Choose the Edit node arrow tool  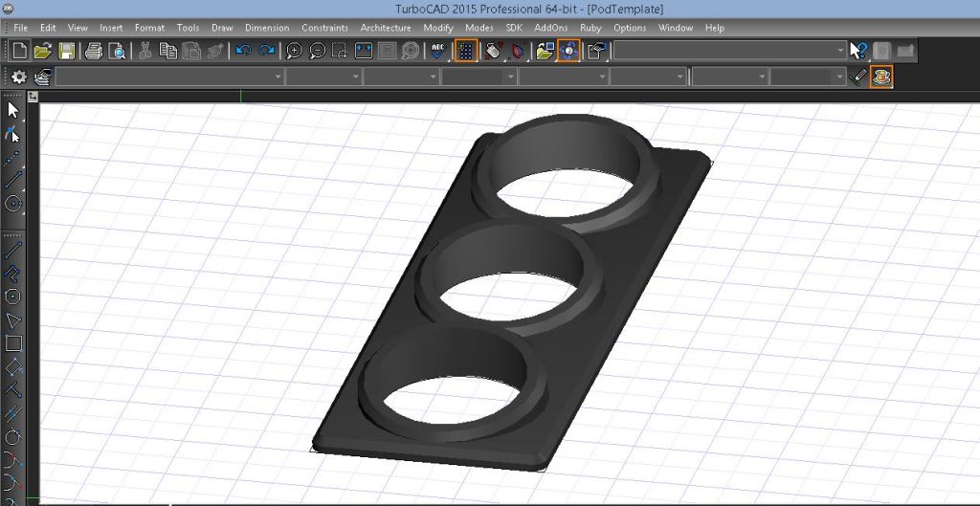click(13, 134)
